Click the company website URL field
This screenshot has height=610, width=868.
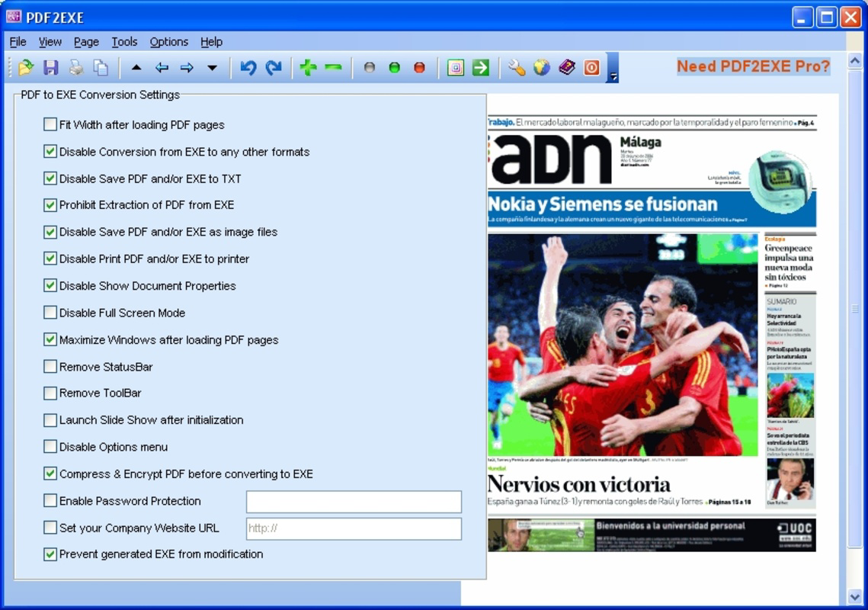(x=354, y=528)
